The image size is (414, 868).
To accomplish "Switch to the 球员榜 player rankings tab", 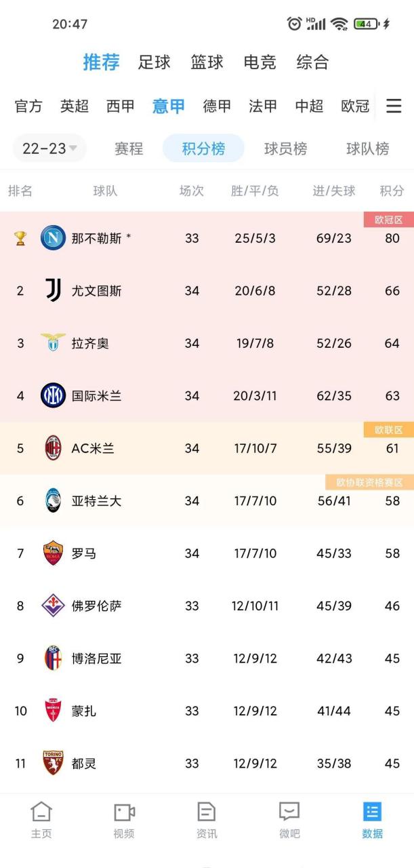I will click(285, 149).
